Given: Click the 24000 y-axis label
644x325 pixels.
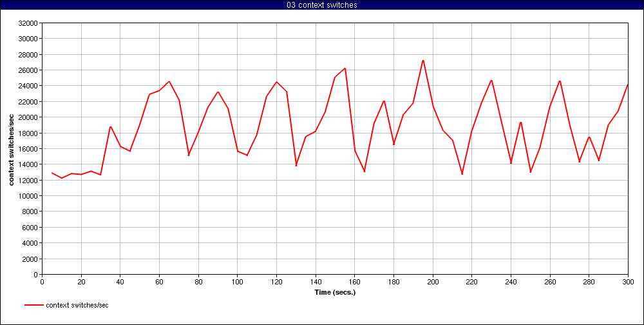Looking at the screenshot, I should click(x=29, y=86).
